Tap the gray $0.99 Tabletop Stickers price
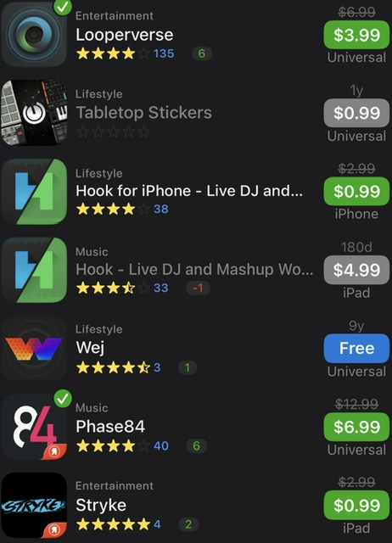This screenshot has height=543, width=392. pyautogui.click(x=356, y=113)
